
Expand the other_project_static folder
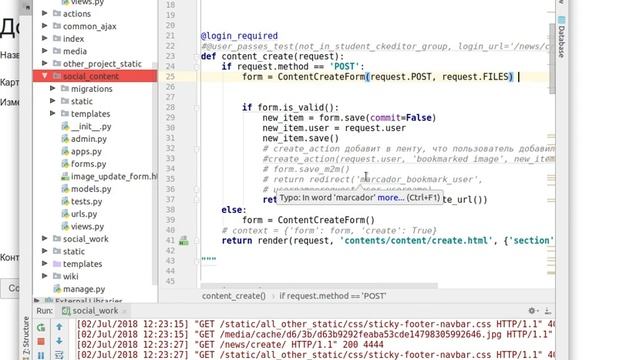point(44,63)
